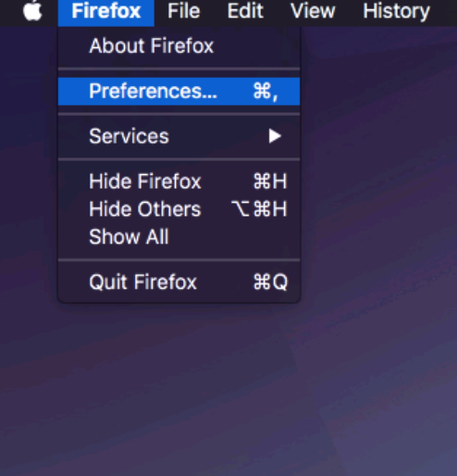This screenshot has height=476, width=457.
Task: Open the Apple menu icon
Action: tap(32, 11)
